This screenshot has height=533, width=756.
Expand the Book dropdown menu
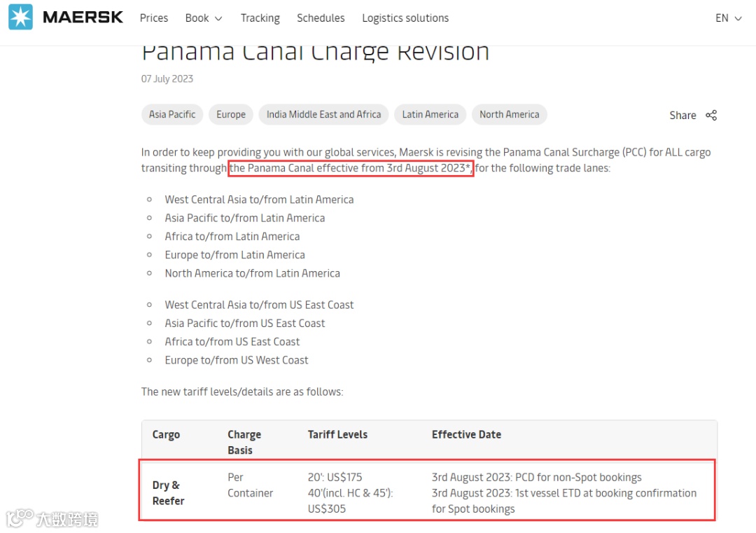[204, 18]
